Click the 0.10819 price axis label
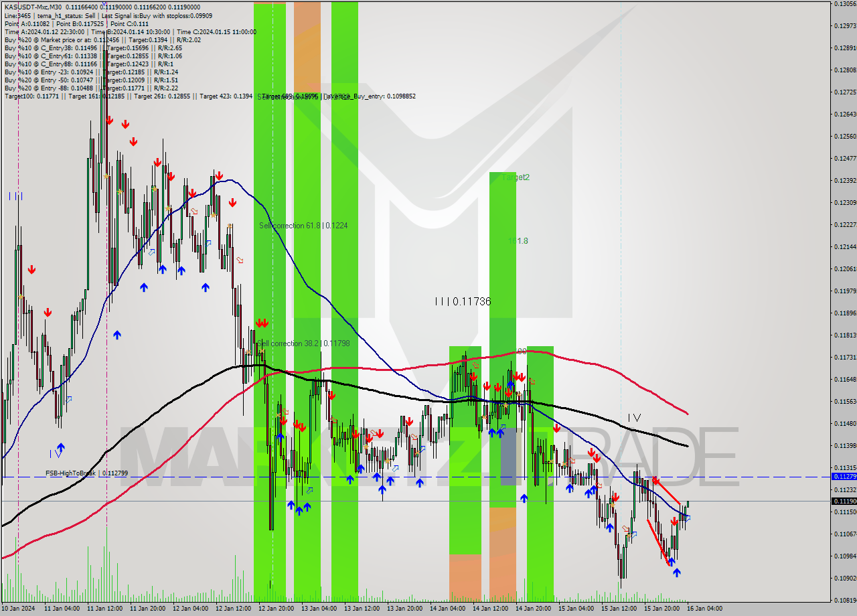This screenshot has height=616, width=857. (x=845, y=601)
